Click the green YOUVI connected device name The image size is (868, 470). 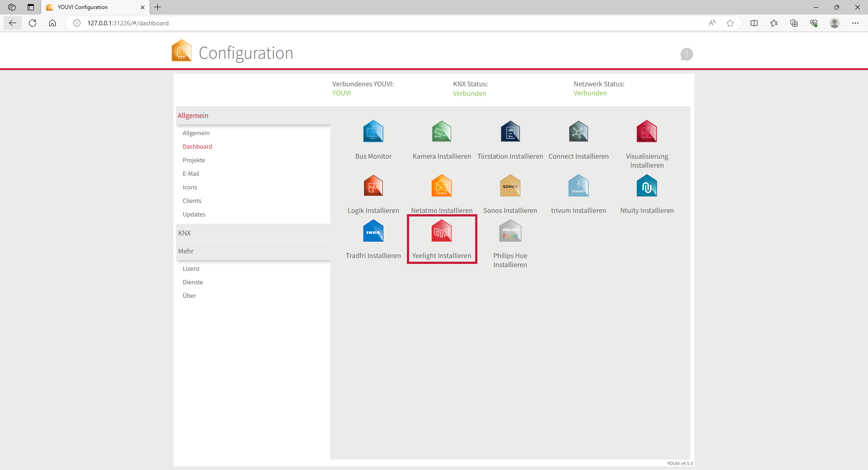pos(342,93)
